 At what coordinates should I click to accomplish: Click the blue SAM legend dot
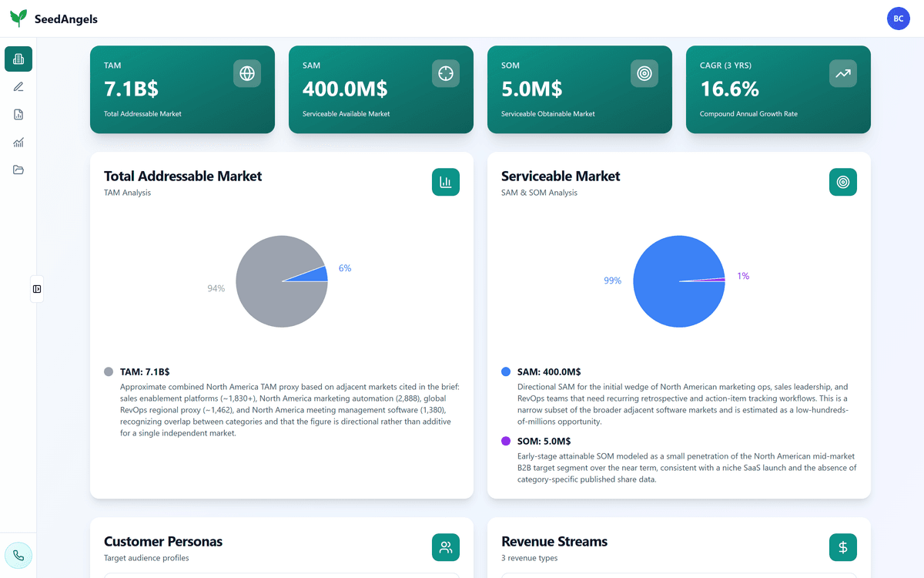coord(506,371)
